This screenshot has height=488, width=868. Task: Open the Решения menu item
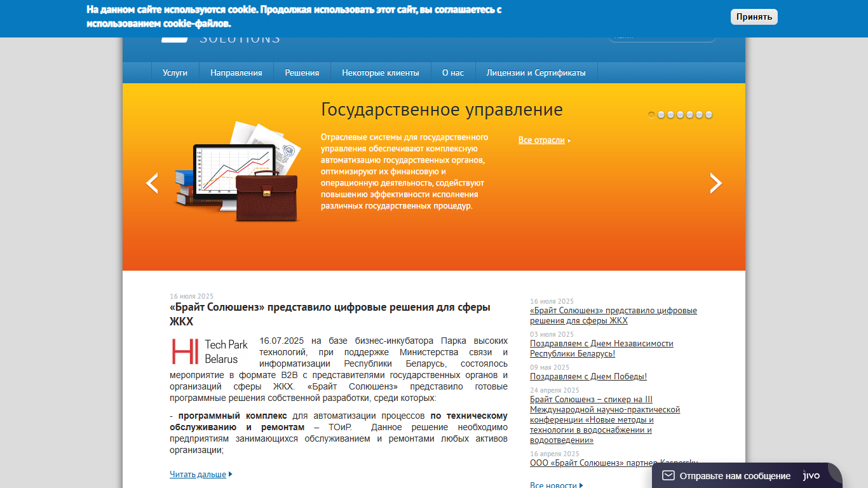coord(302,72)
